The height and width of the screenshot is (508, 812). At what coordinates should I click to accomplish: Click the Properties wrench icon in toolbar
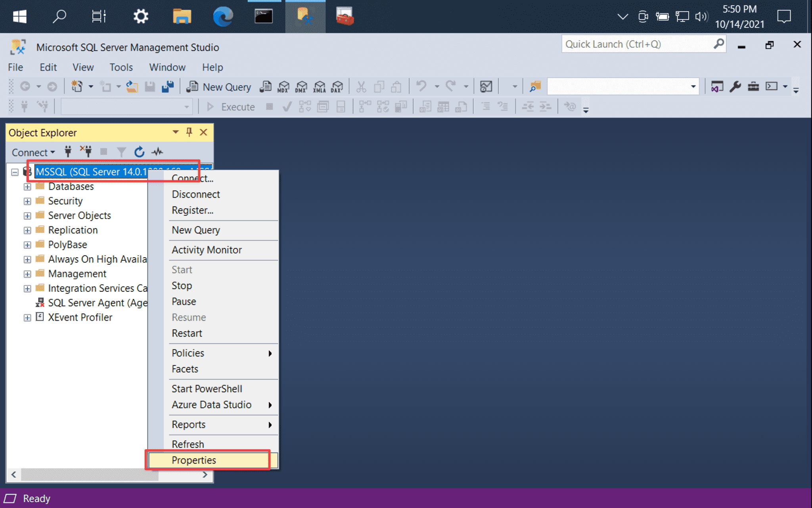pos(735,87)
